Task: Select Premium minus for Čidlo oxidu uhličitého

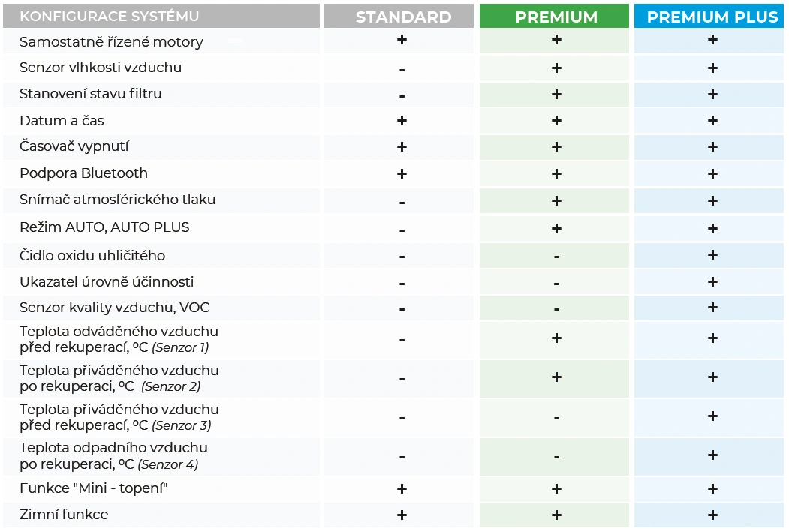Action: click(x=556, y=257)
